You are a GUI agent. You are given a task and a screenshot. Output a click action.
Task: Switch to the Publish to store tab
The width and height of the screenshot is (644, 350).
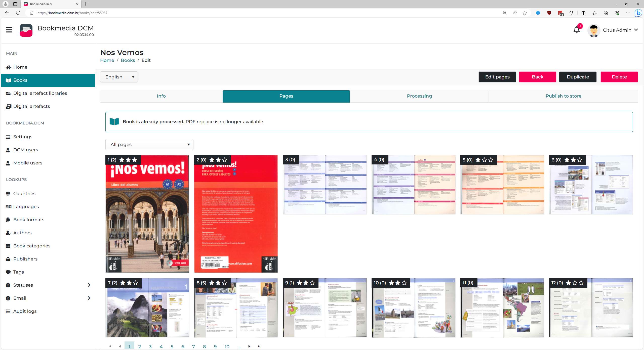coord(563,96)
